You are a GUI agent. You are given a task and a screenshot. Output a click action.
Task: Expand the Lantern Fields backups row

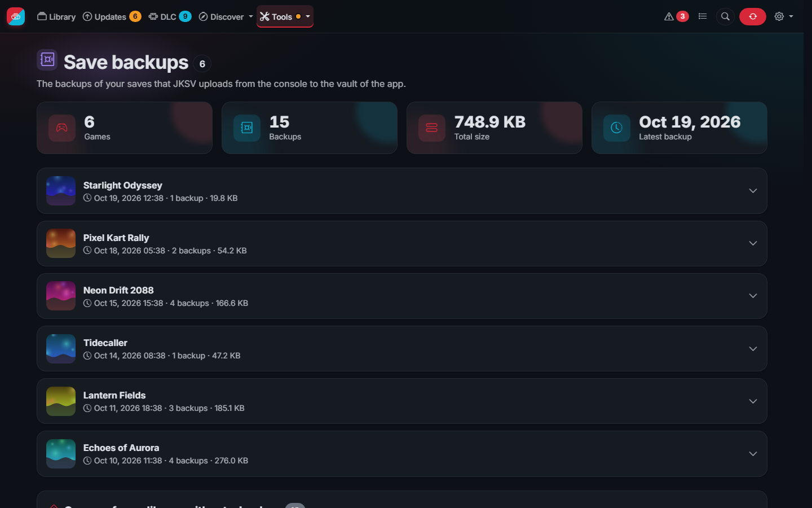402,401
